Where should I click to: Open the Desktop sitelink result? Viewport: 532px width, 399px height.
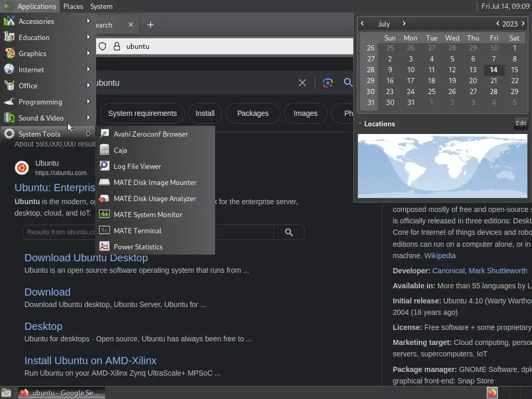click(44, 326)
